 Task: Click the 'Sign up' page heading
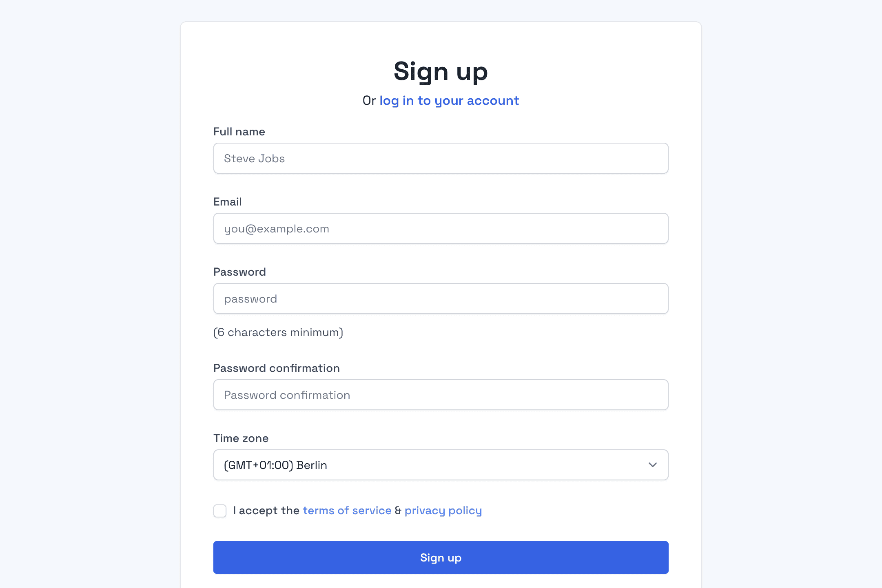click(x=441, y=71)
